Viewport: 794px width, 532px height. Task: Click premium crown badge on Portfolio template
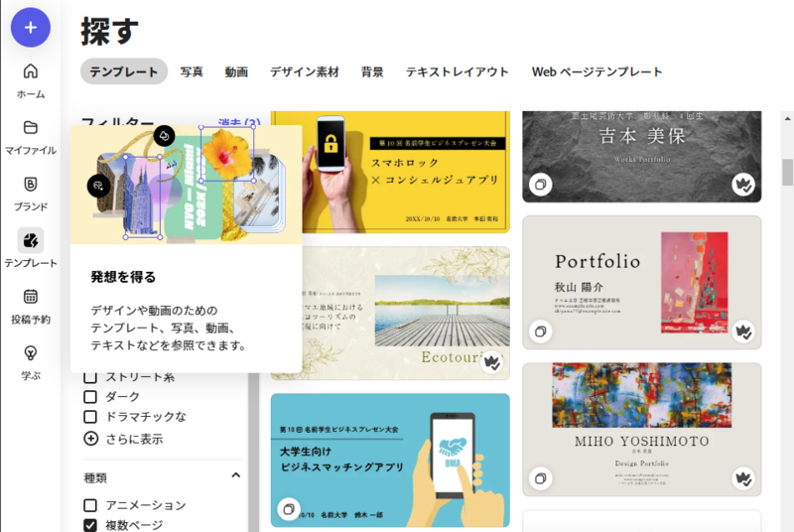click(743, 332)
